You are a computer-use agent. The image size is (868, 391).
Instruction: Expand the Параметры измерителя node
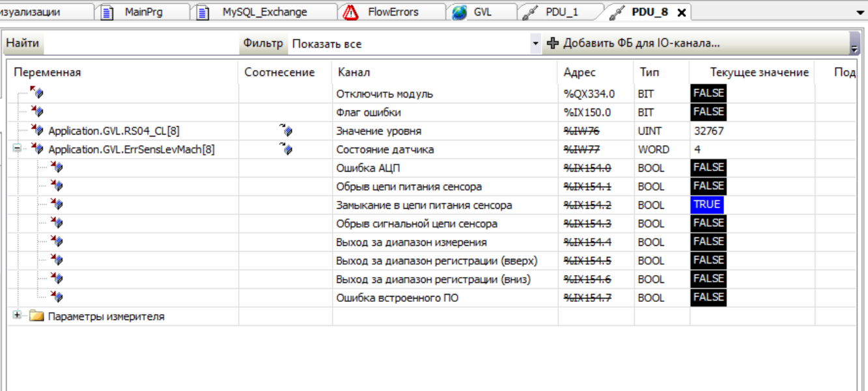pos(17,316)
